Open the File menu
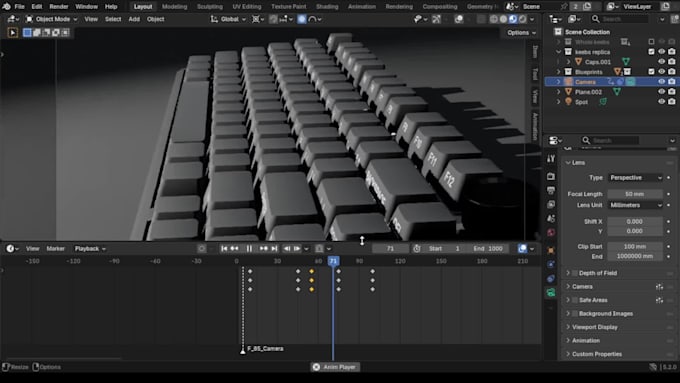This screenshot has height=383, width=680. coord(19,7)
